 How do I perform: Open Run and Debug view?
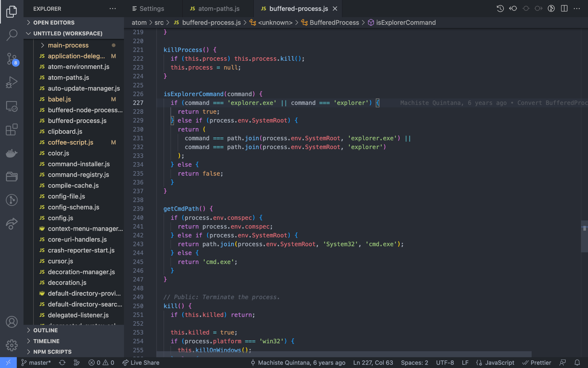(x=12, y=82)
